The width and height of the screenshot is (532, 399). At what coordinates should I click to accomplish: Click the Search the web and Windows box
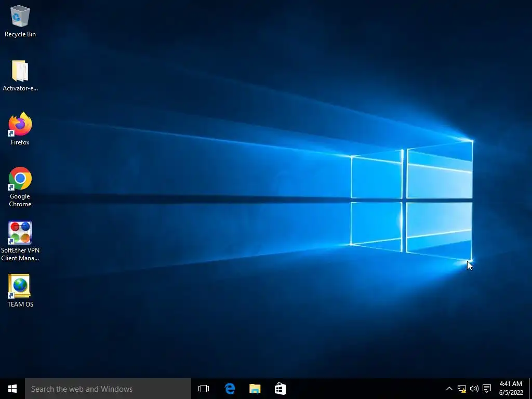coord(108,389)
